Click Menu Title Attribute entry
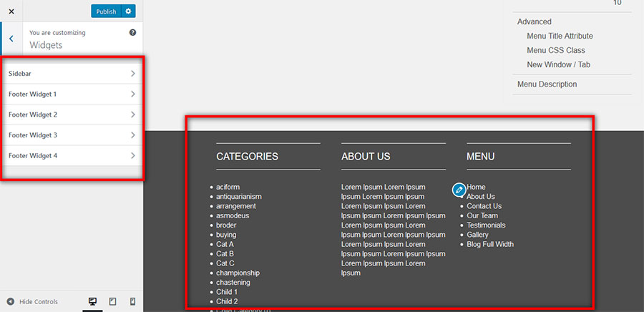The image size is (644, 312). coord(560,36)
